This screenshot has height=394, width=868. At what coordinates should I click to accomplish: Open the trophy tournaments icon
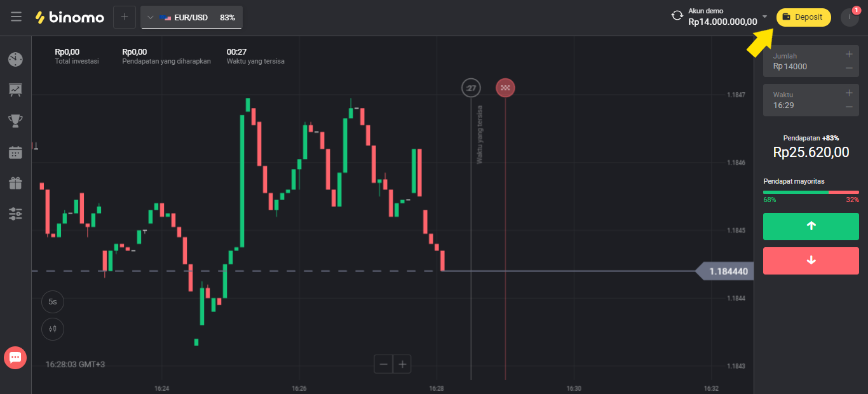click(x=16, y=121)
